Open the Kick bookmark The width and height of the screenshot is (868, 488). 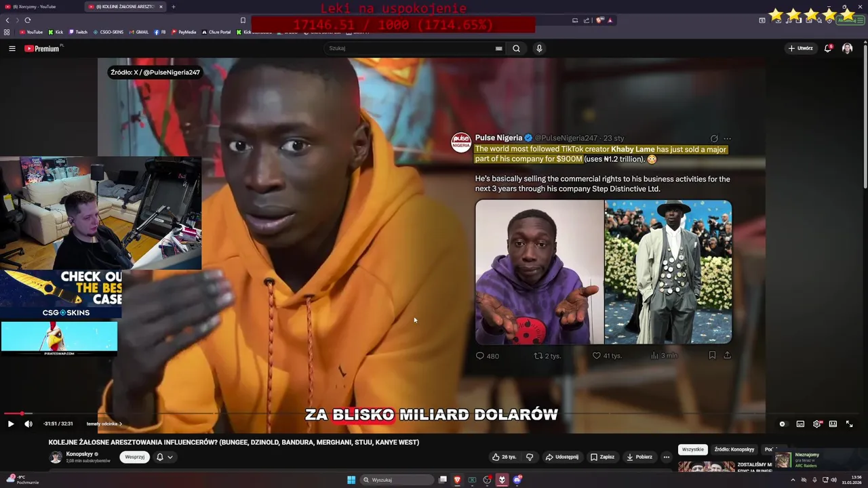coord(56,32)
